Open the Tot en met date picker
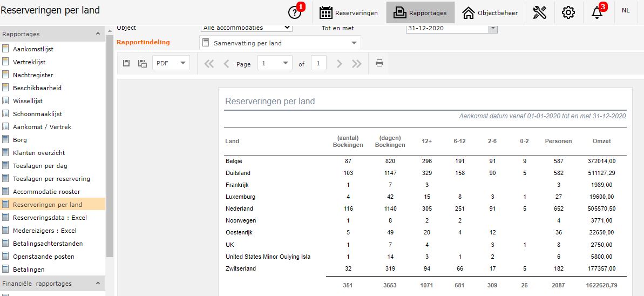 tap(493, 29)
